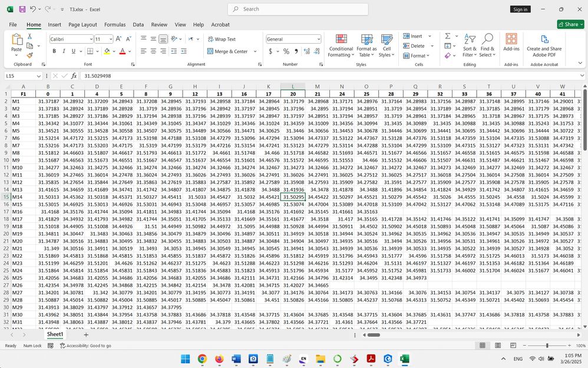
Task: Add a new sheet with plus icon
Action: pyautogui.click(x=86, y=334)
